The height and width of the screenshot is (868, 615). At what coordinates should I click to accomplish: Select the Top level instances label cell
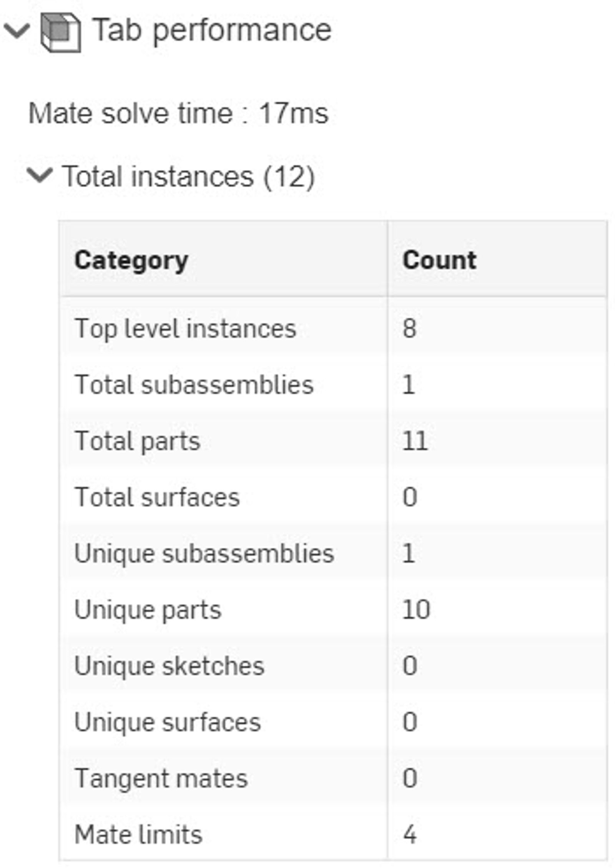(x=185, y=329)
